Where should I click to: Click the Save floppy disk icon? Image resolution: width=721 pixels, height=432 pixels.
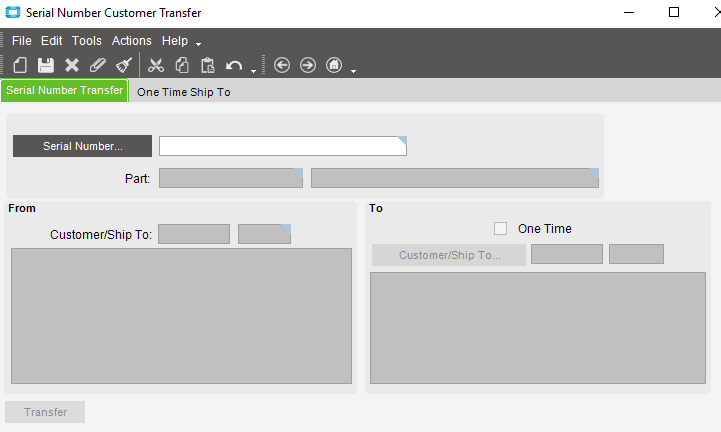pyautogui.click(x=46, y=65)
